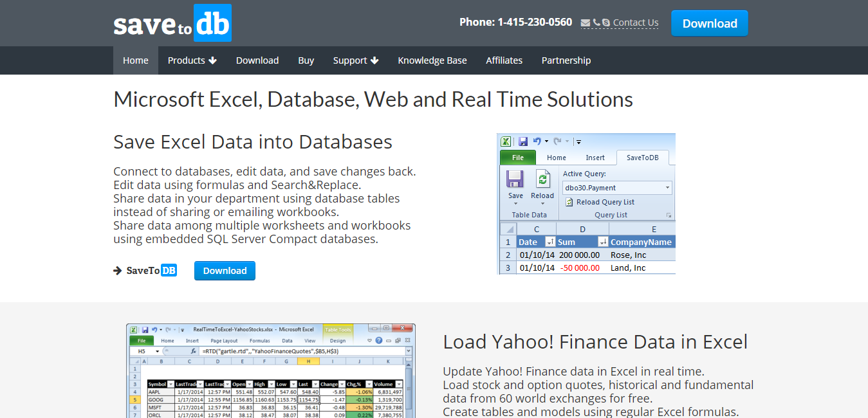Click 'Load Yahoo! Finance Data in Excel' heading
The height and width of the screenshot is (418, 868).
pos(595,341)
